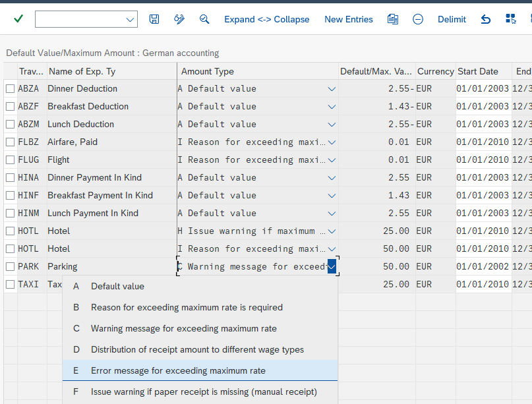The height and width of the screenshot is (404, 532).
Task: Click the Delimit button
Action: 452,19
